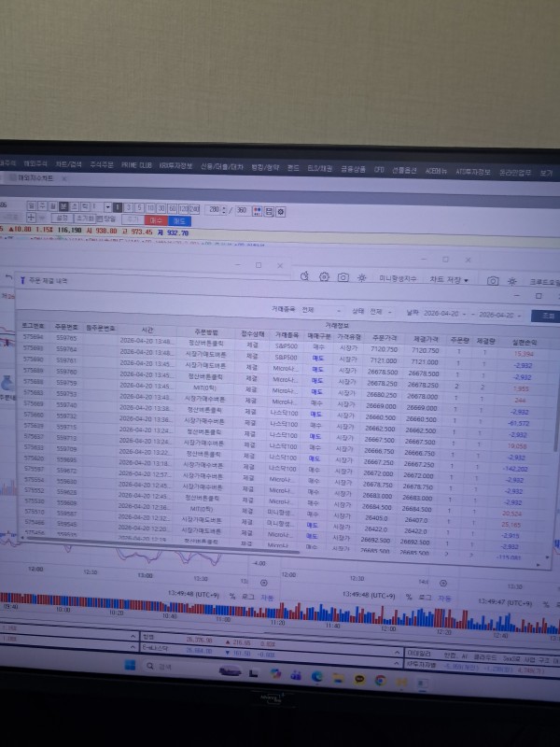Toggle 자동 scale on middle chart
The width and height of the screenshot is (560, 747).
click(444, 598)
